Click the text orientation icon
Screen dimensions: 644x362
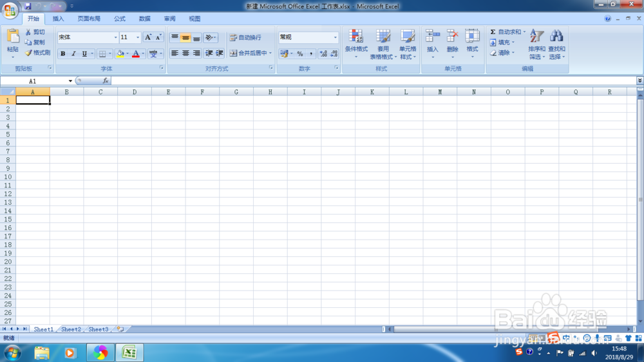(210, 37)
